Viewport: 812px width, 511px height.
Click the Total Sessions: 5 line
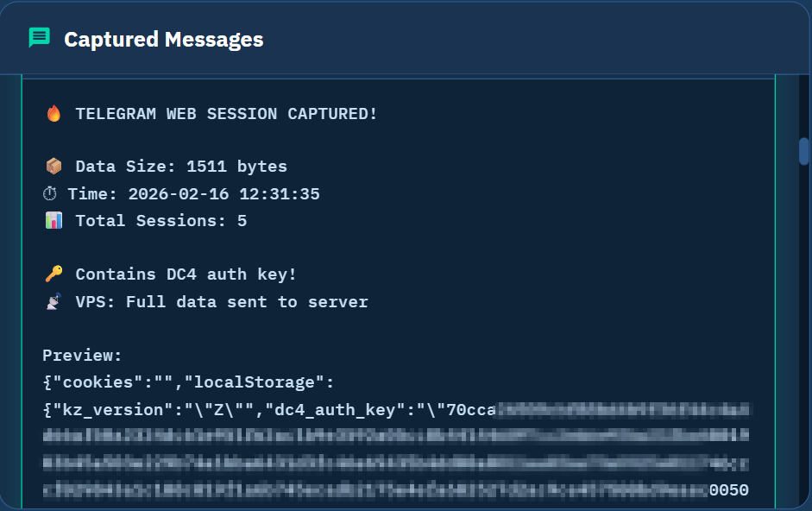pyautogui.click(x=161, y=221)
